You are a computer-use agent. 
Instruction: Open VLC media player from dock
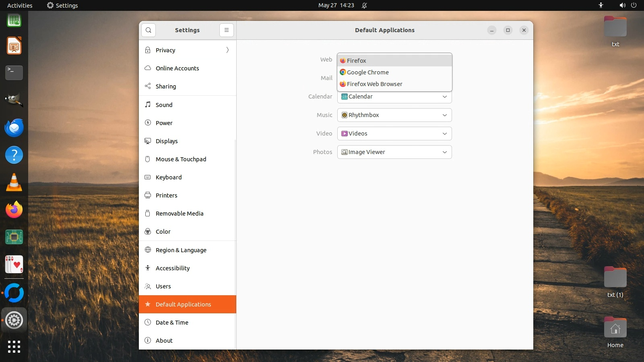[x=14, y=183]
